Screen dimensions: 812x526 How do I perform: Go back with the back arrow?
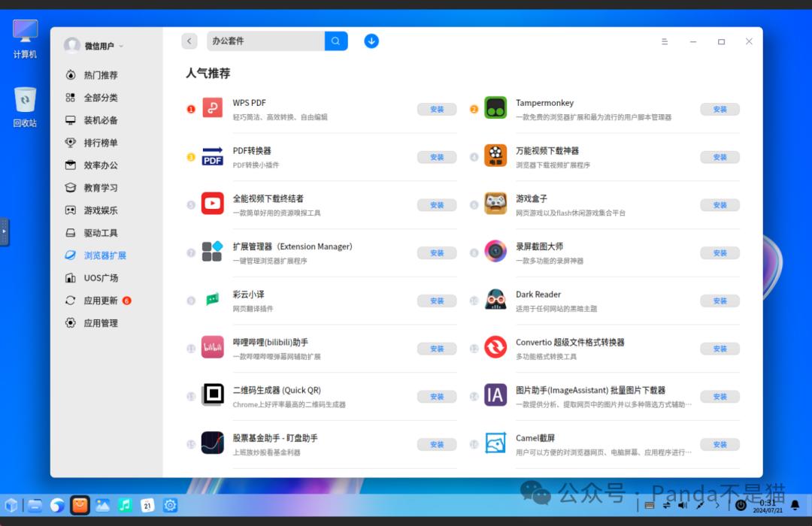coord(189,41)
